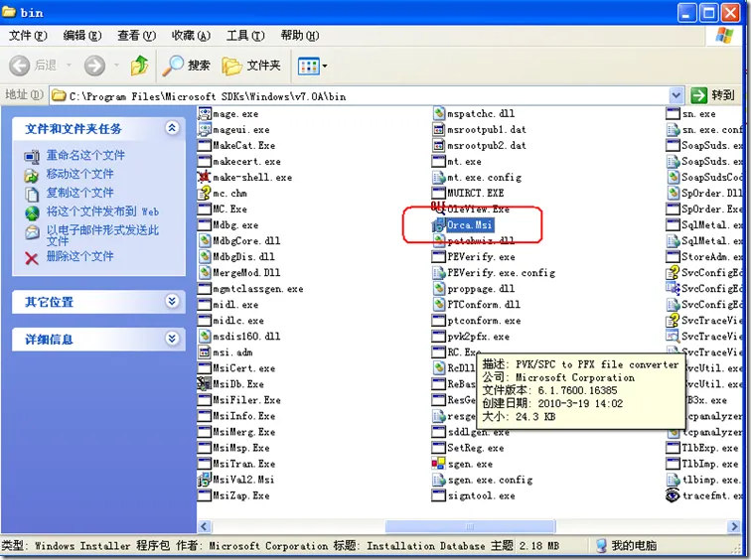Click Rename this file (重命名这个文件) link
The image size is (751, 560).
(85, 156)
